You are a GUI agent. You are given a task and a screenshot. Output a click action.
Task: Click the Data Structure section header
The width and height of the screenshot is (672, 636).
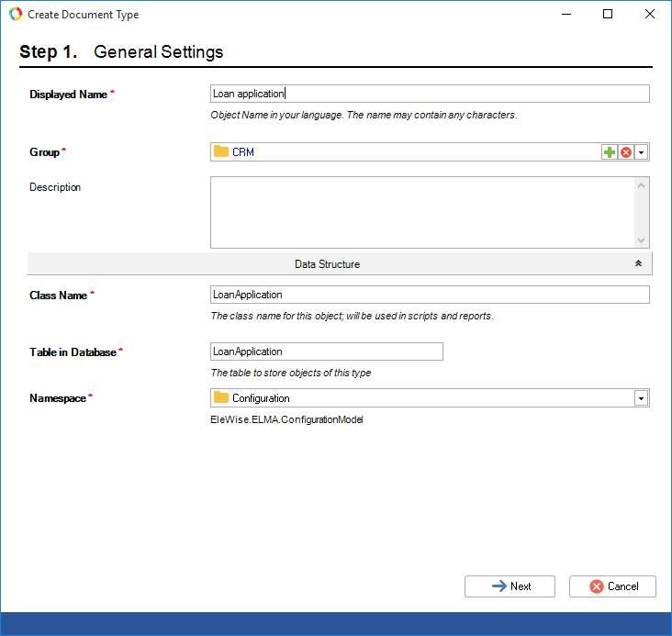327,264
